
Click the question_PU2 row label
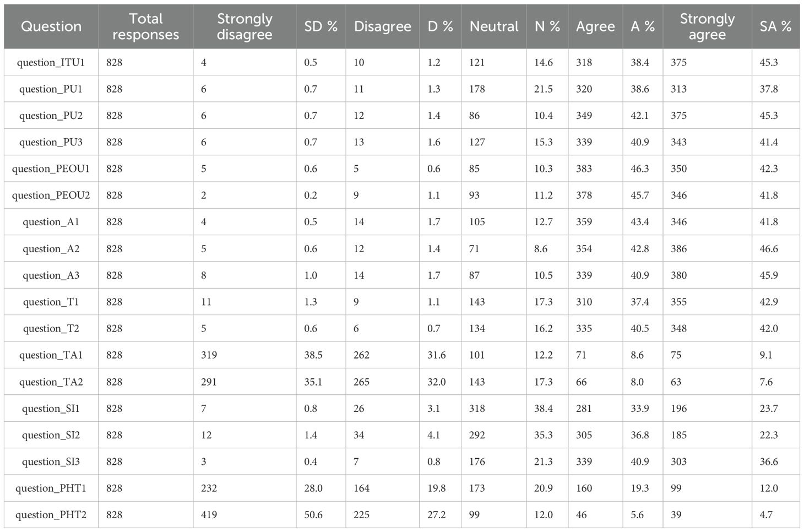(x=51, y=116)
